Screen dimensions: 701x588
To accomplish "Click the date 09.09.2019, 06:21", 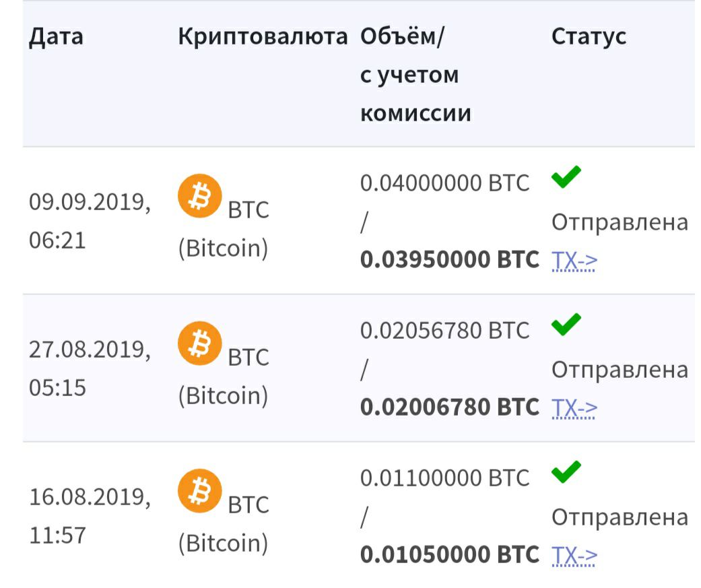I will (x=90, y=222).
